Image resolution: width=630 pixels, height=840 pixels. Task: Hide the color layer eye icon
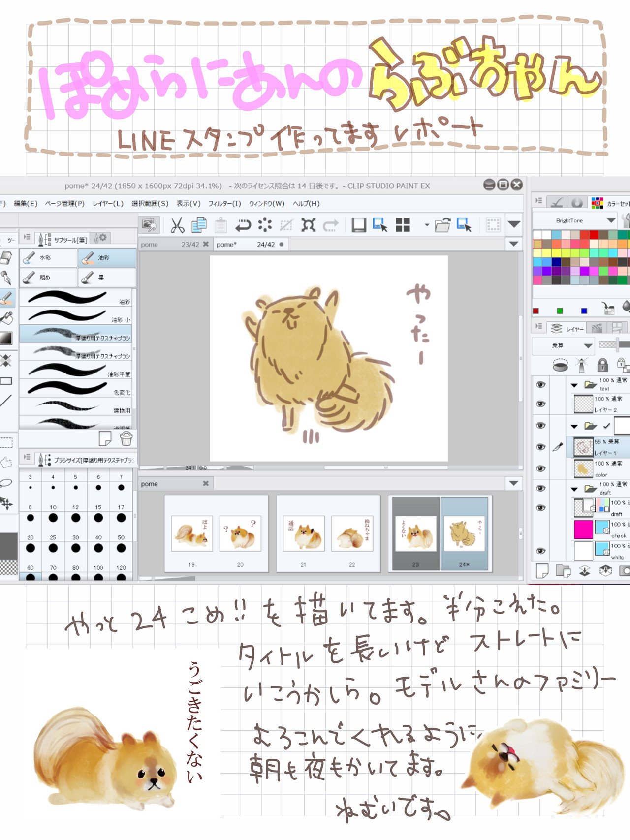click(x=540, y=468)
